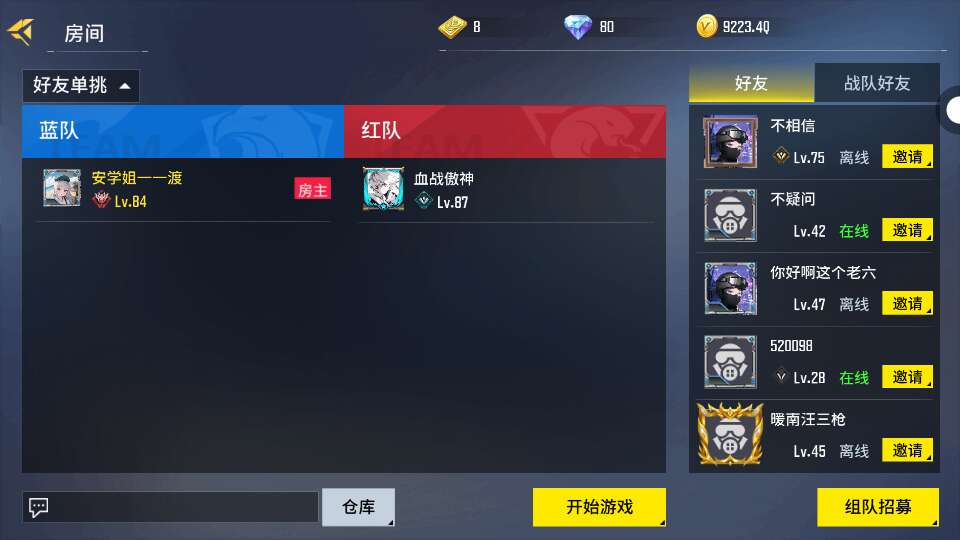Open 不相信 friend avatar

click(730, 142)
